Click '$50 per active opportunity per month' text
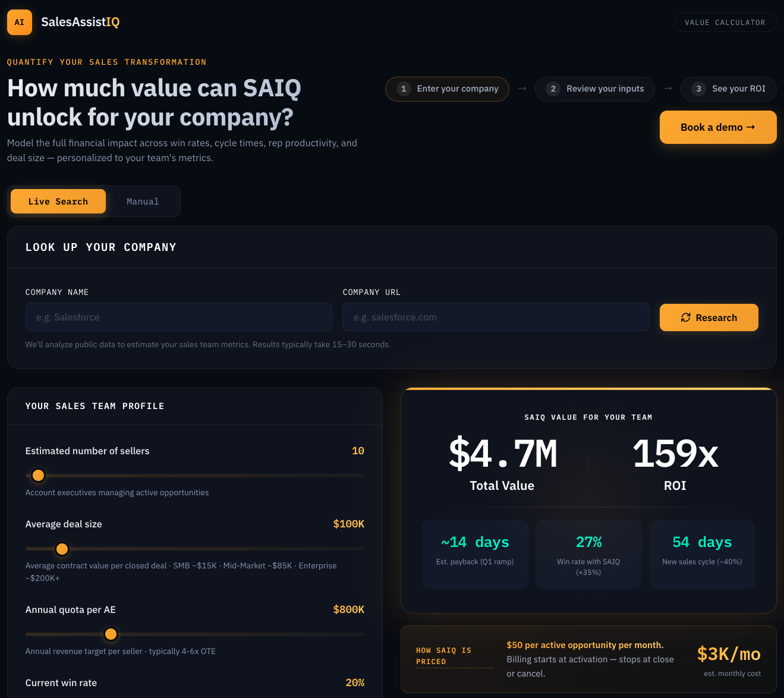 pos(585,645)
